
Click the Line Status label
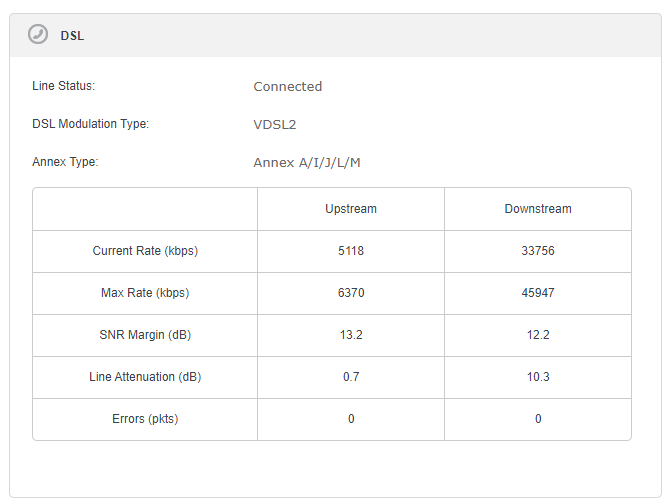tap(64, 86)
